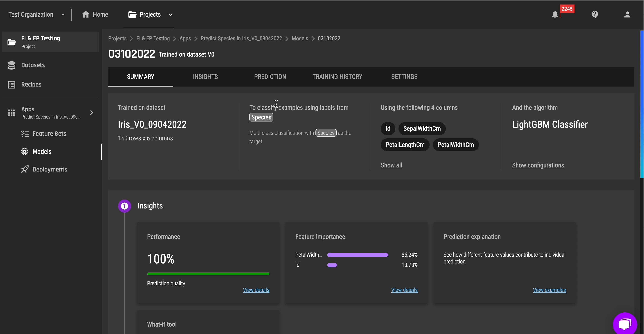Expand the Projects dropdown menu
Image resolution: width=644 pixels, height=334 pixels.
click(x=170, y=14)
